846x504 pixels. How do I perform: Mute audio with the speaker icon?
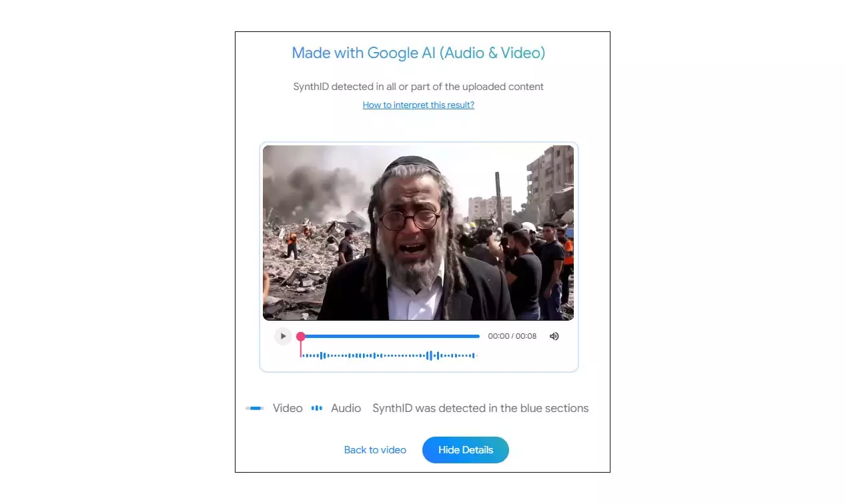(554, 336)
